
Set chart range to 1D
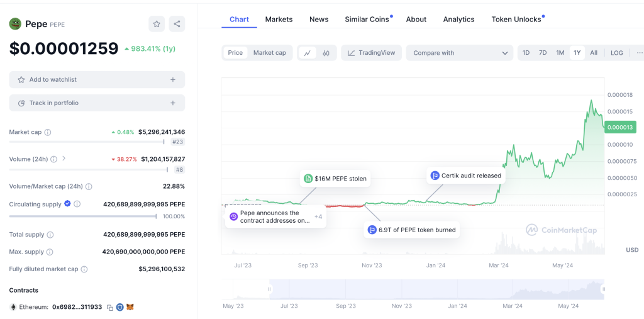(526, 53)
